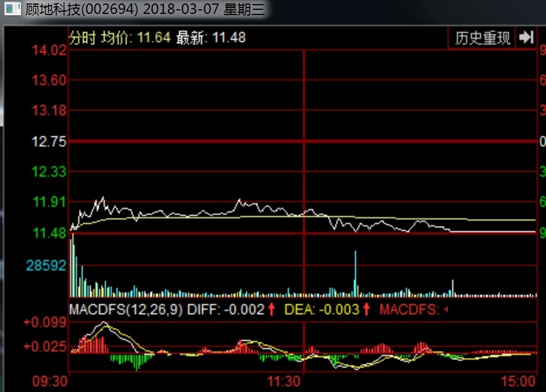Click the 14.02 top price axis label
Screen dimensions: 546x392
pos(49,50)
